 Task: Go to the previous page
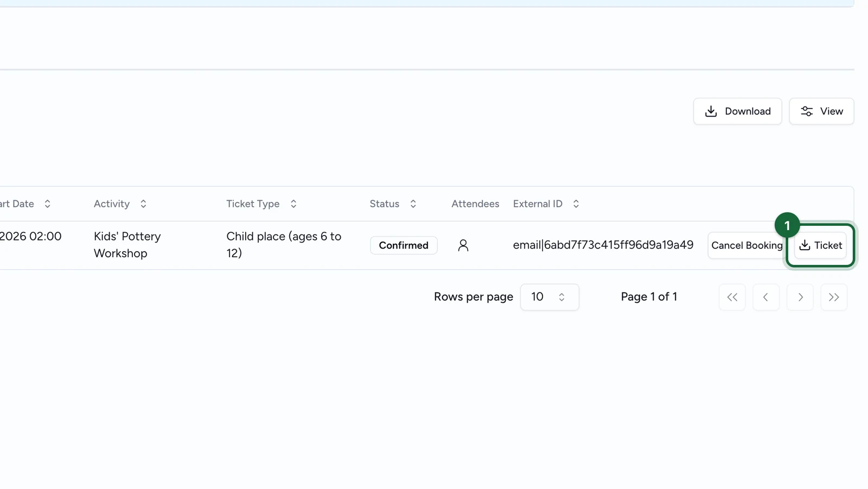[x=766, y=297]
